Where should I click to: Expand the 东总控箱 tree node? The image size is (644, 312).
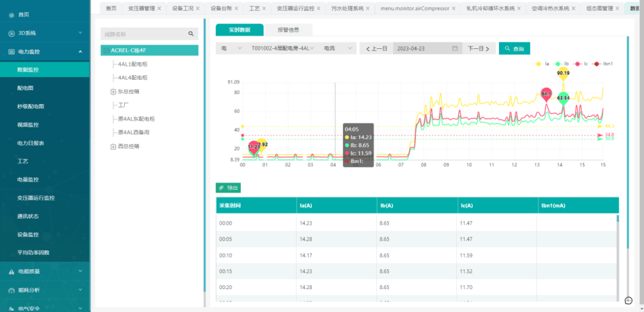click(x=113, y=91)
